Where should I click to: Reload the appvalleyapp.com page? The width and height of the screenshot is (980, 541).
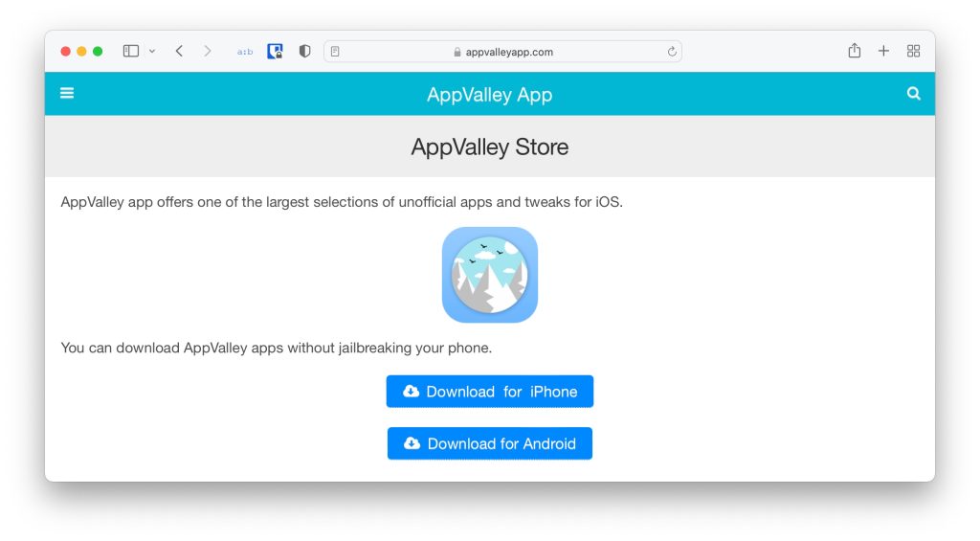click(x=672, y=52)
